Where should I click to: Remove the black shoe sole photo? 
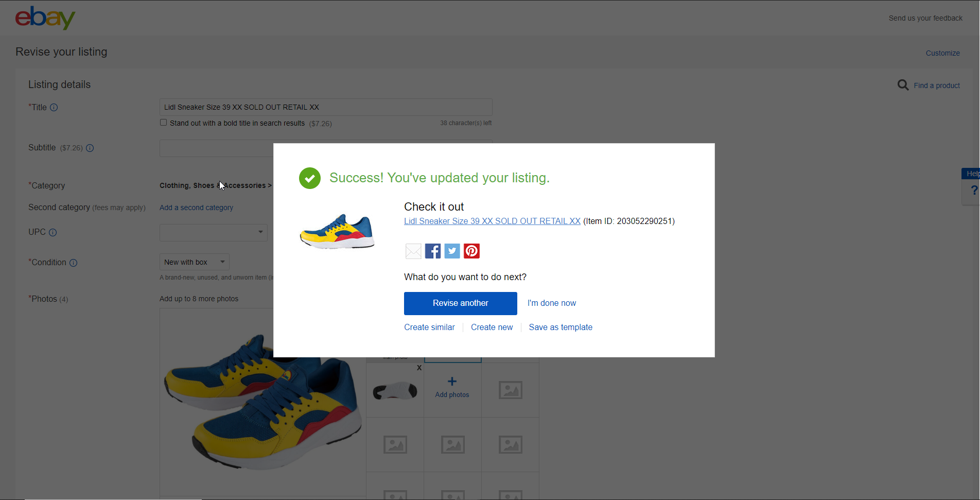pyautogui.click(x=419, y=368)
